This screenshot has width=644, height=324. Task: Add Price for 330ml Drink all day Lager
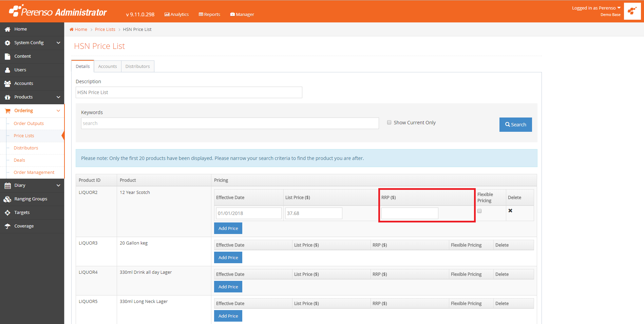click(228, 287)
